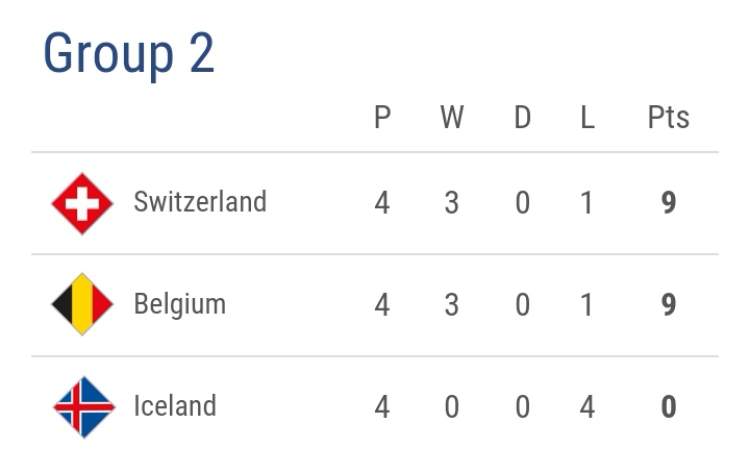Click the Iceland flag icon
Image resolution: width=750 pixels, height=473 pixels.
[x=82, y=406]
